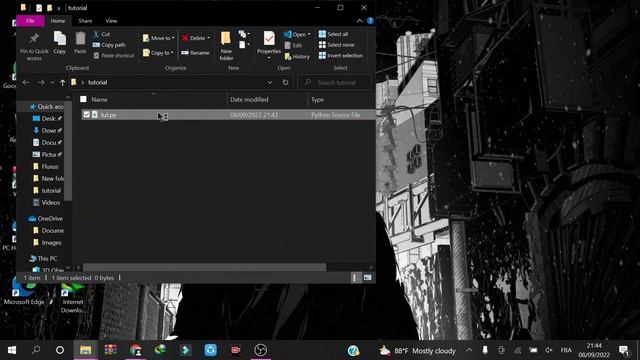Open the Copy to dropdown
Screen dimensions: 640x360
[x=158, y=53]
